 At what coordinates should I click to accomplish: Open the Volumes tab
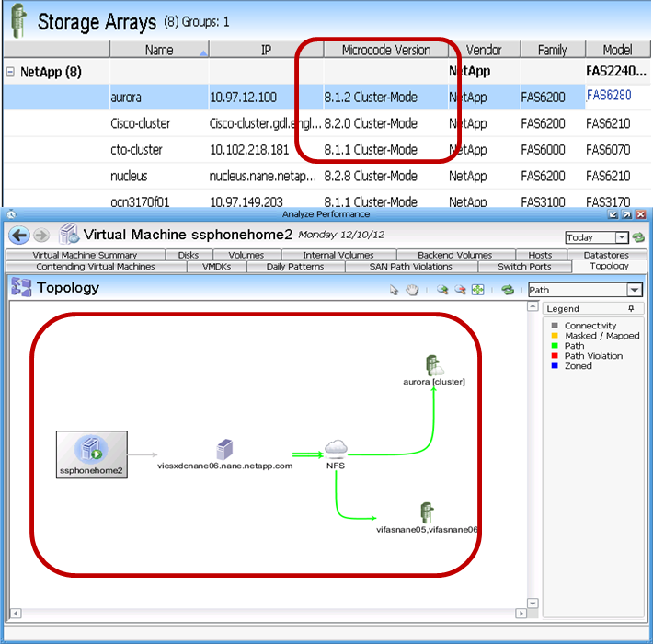coord(246,255)
